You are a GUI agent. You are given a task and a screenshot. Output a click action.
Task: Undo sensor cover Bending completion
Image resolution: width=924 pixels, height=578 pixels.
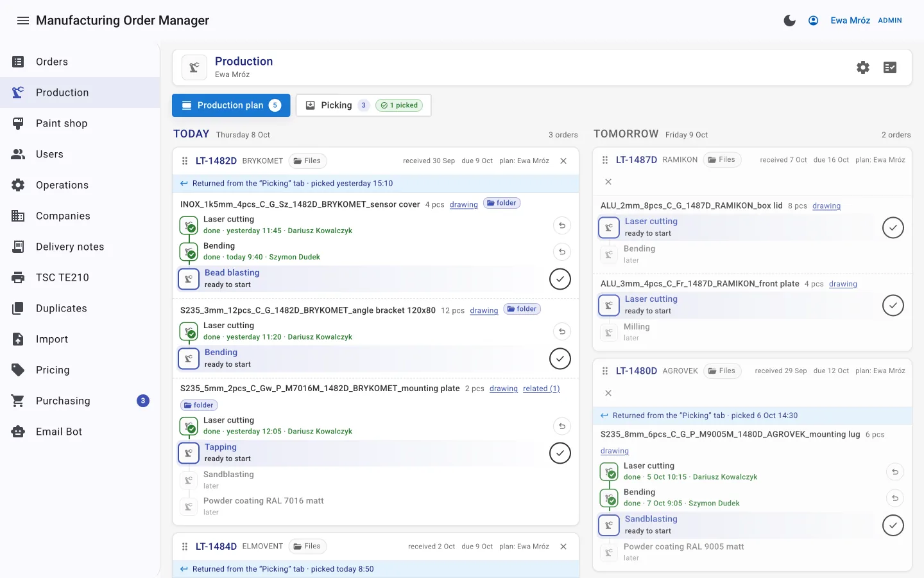coord(562,252)
